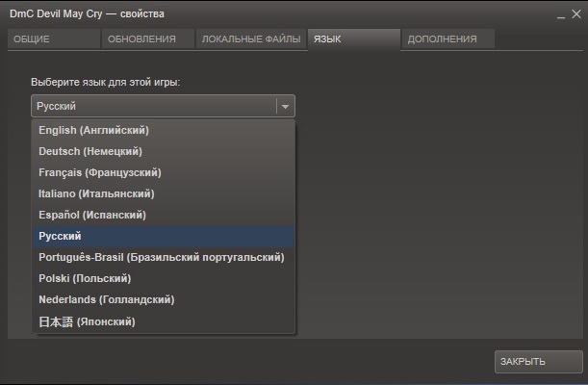This screenshot has height=385, width=588.
Task: Minimize the properties window
Action: (561, 15)
